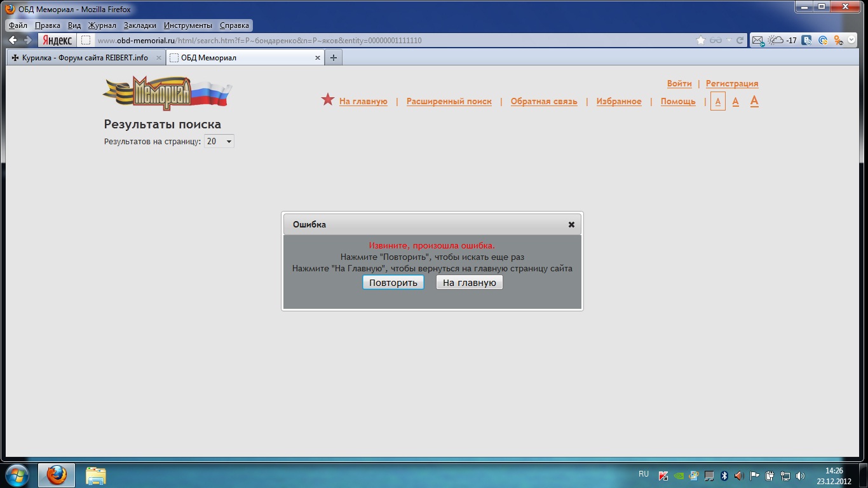Click the Расширенный поиск link
868x488 pixels.
449,102
